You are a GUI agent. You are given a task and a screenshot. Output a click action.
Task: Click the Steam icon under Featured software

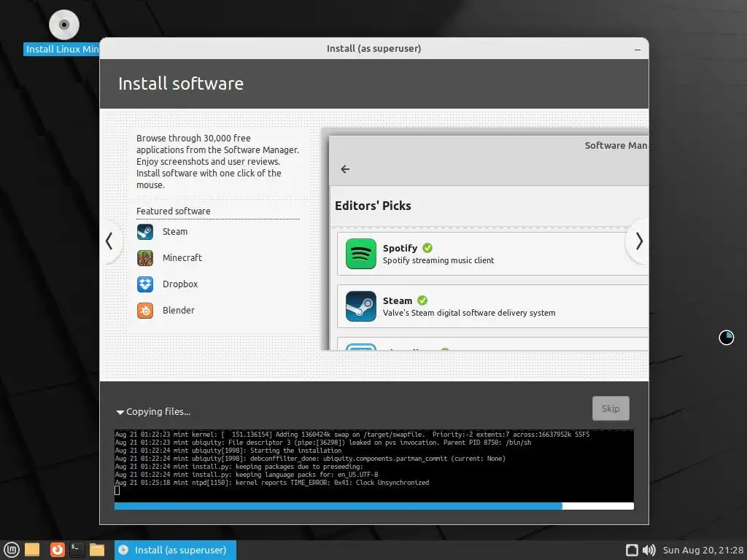tap(145, 232)
